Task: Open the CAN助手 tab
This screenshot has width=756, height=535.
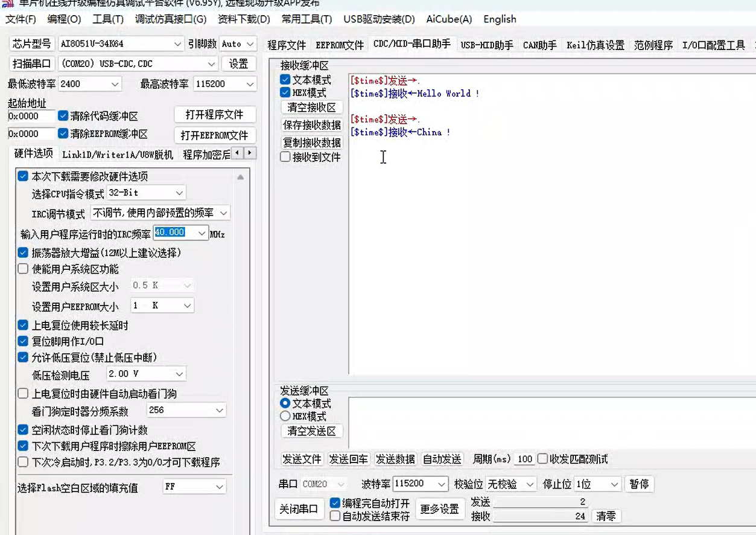Action: [x=539, y=43]
